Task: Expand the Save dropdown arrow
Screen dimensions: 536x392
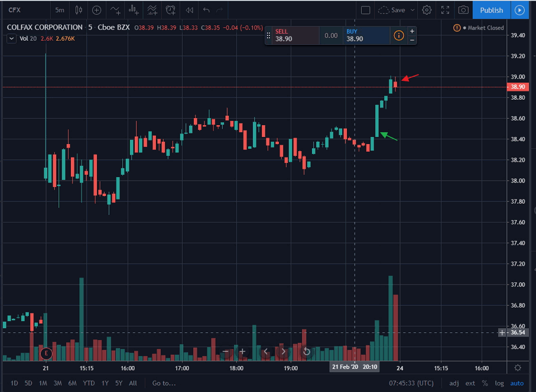Action: (412, 10)
